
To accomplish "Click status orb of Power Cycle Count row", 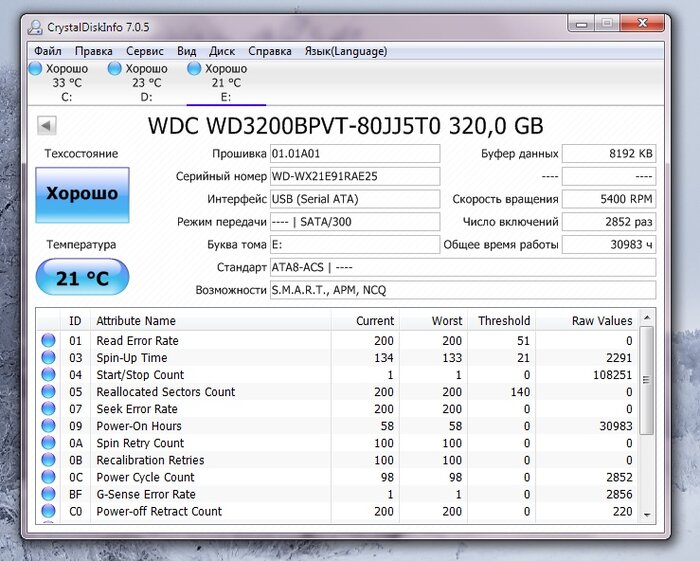I will click(x=48, y=477).
